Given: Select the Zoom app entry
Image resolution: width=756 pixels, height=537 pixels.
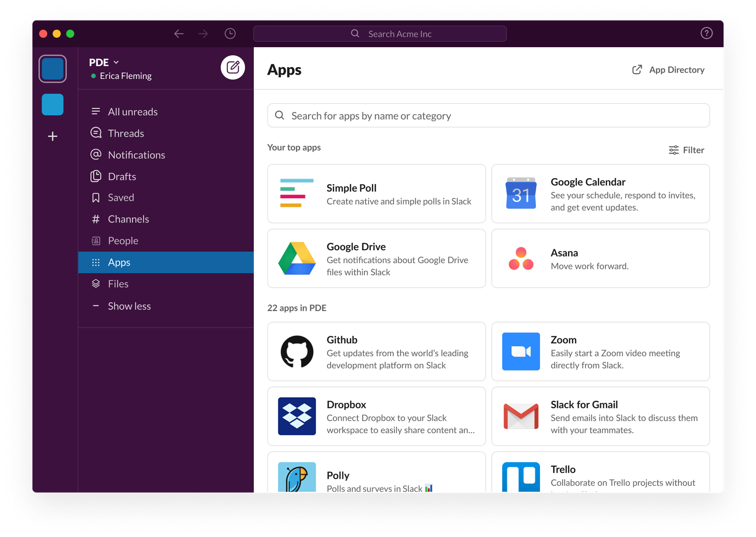Looking at the screenshot, I should 600,351.
